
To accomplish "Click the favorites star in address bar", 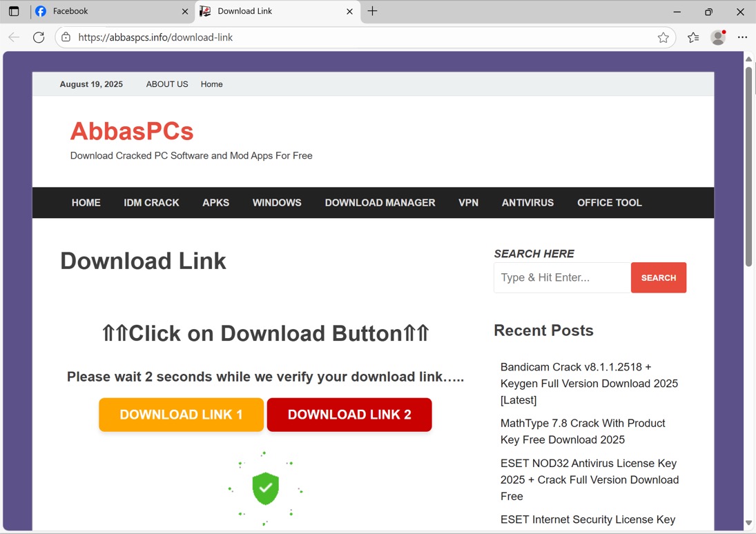I will [663, 37].
